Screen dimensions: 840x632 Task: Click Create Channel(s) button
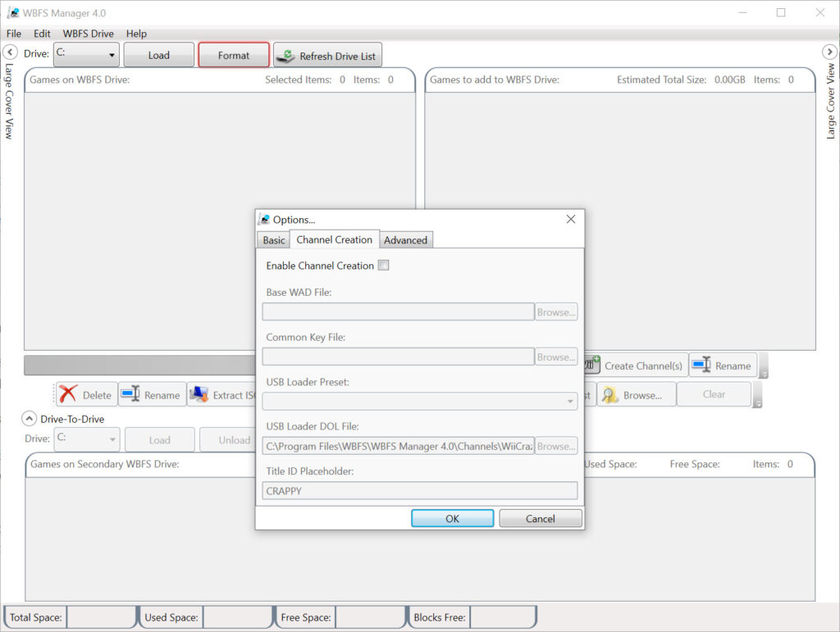coord(636,366)
